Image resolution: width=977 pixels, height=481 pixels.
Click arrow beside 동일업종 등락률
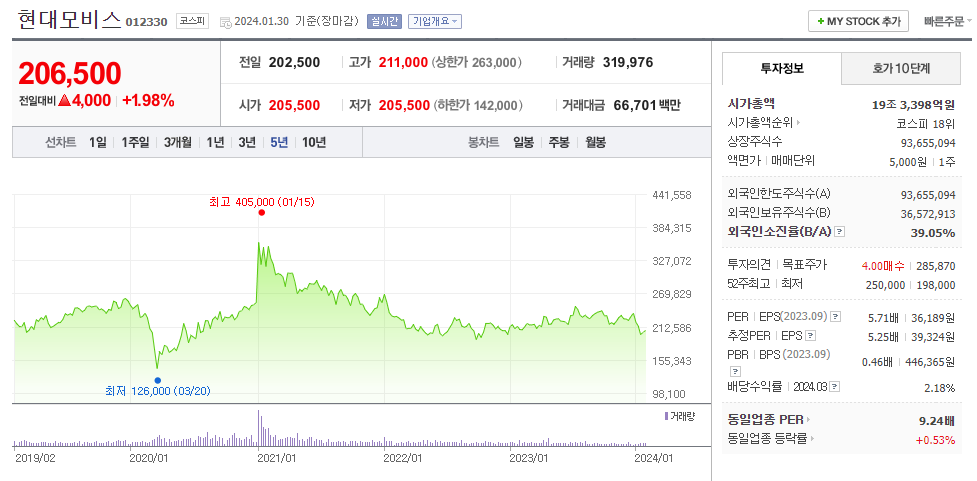[812, 439]
